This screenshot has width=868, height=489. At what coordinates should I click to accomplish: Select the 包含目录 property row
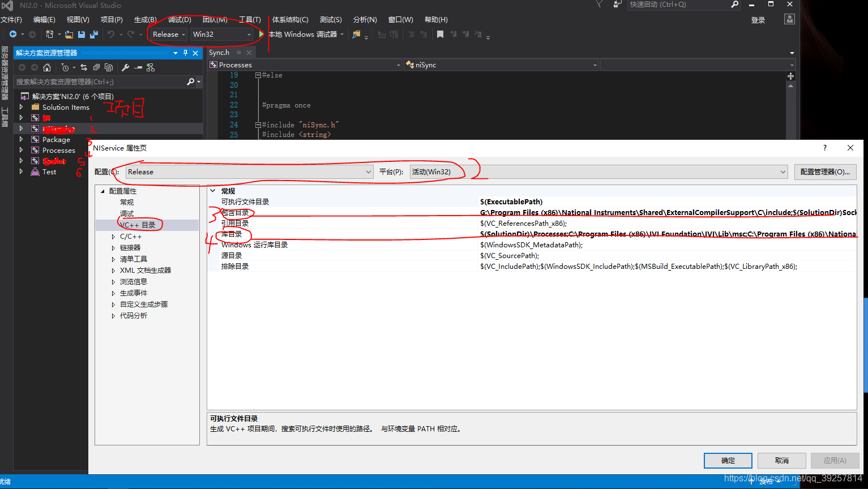pyautogui.click(x=532, y=213)
